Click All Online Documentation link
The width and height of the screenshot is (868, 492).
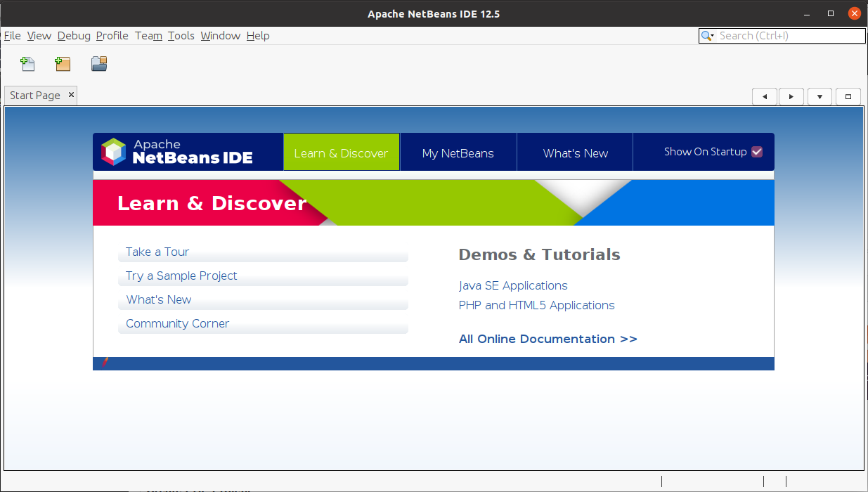(x=548, y=339)
